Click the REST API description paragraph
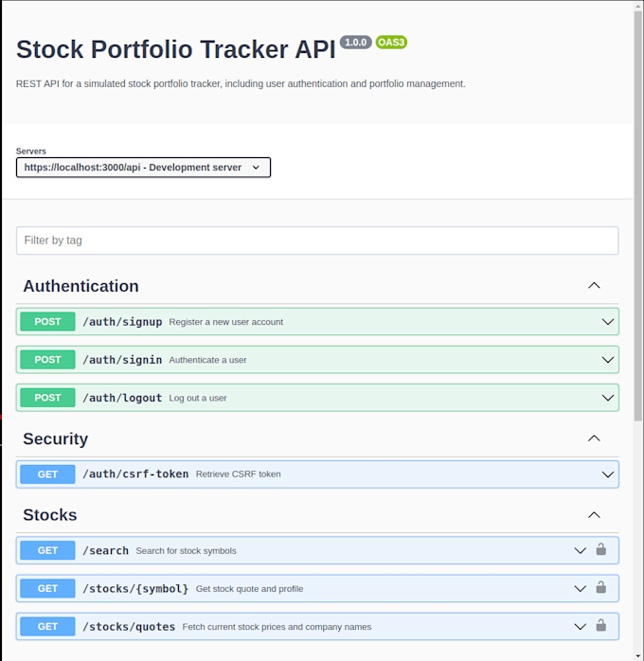The height and width of the screenshot is (661, 644). pos(241,84)
